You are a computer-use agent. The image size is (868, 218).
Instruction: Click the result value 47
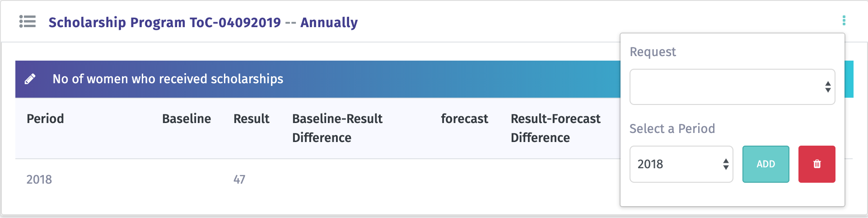coord(239,180)
